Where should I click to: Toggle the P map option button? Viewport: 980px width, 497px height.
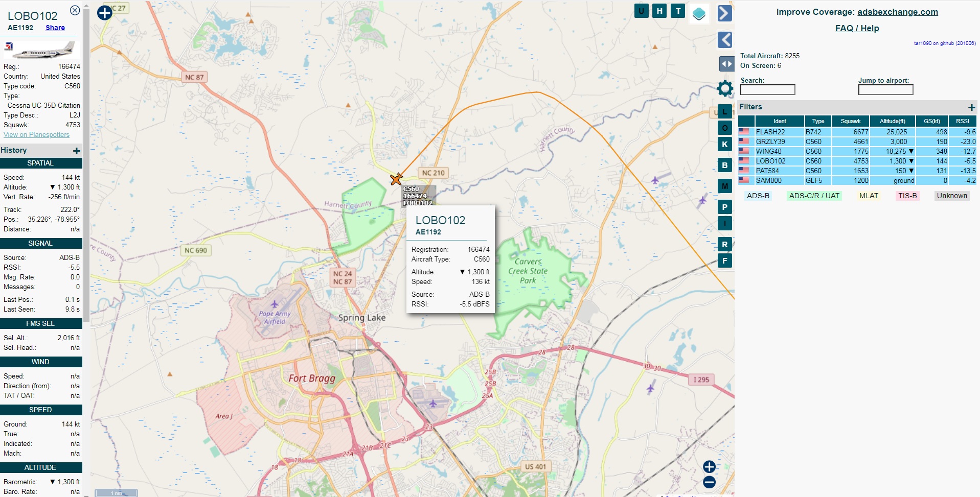724,207
